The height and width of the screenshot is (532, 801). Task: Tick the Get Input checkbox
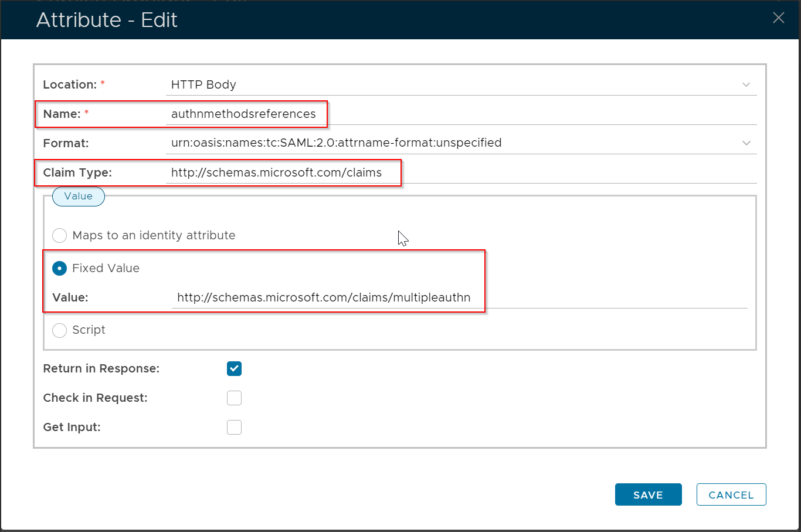234,428
